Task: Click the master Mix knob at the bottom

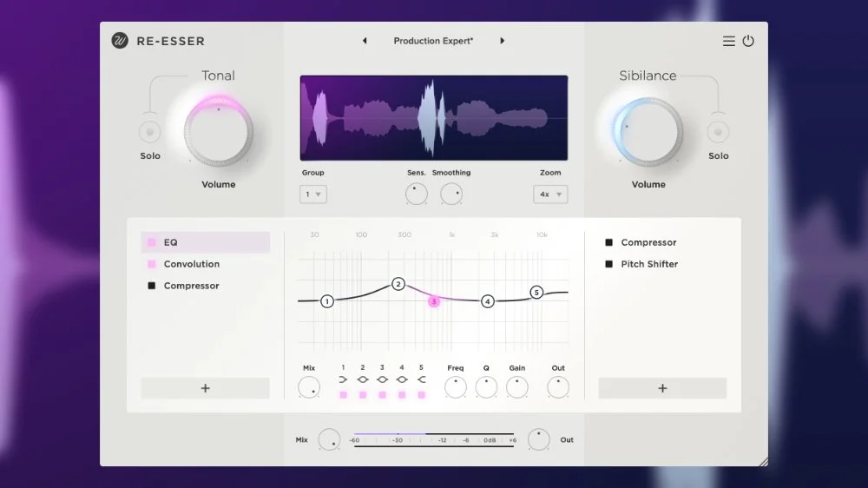Action: (329, 440)
